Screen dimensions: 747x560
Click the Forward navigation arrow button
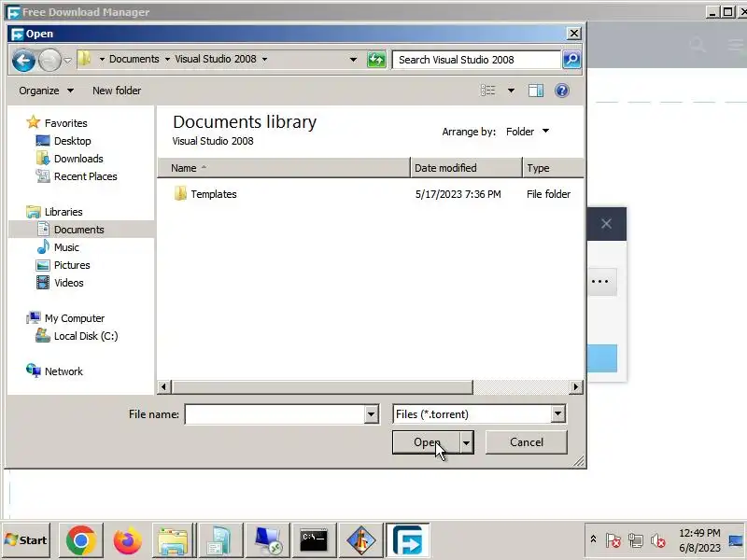(49, 61)
